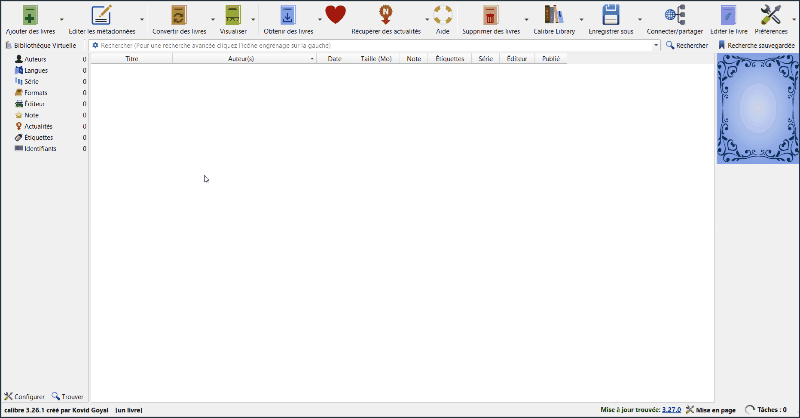The image size is (800, 418).
Task: Click the blue book cover thumbnail
Action: [758, 109]
